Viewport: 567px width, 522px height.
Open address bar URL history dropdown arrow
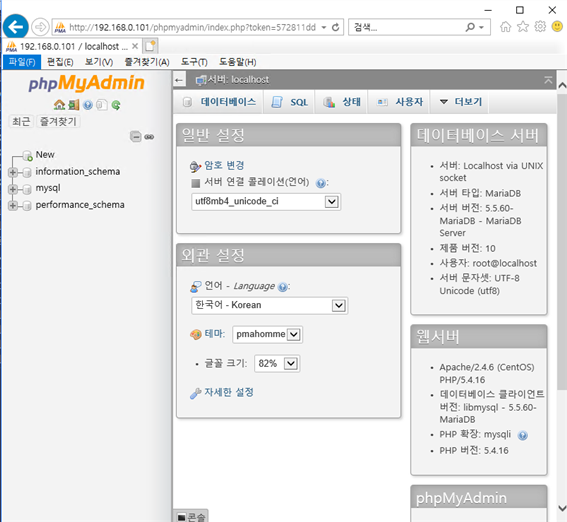click(x=324, y=27)
